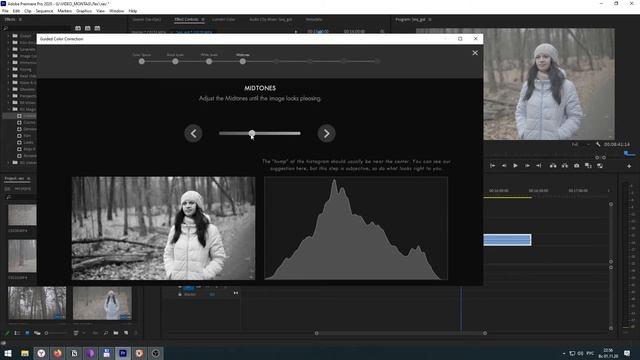Open the Help menu
Viewport: 640px width, 360px height.
[x=133, y=11]
